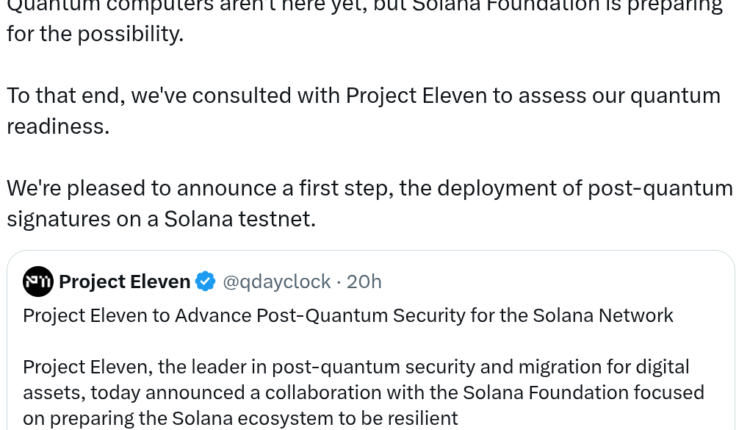Click the @qdayclock handle
The width and height of the screenshot is (750, 430).
[x=273, y=282]
